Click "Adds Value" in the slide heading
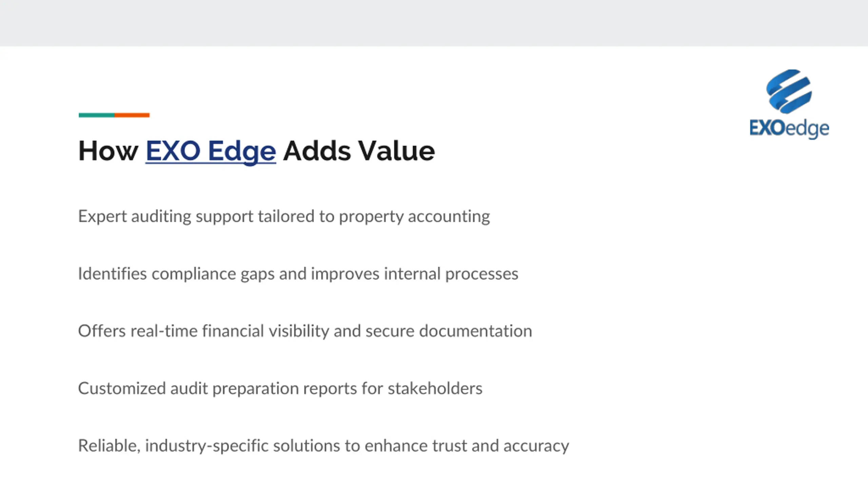The width and height of the screenshot is (868, 488). [359, 151]
